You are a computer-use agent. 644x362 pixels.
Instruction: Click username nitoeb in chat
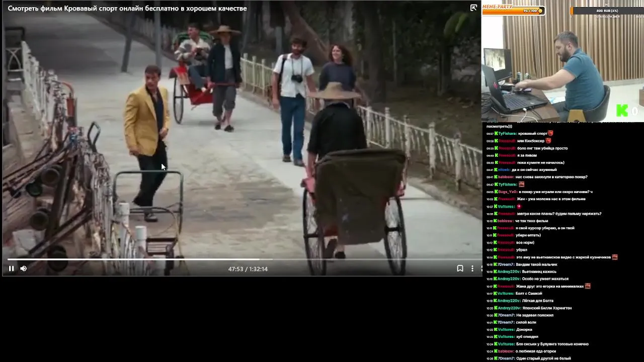tap(504, 170)
